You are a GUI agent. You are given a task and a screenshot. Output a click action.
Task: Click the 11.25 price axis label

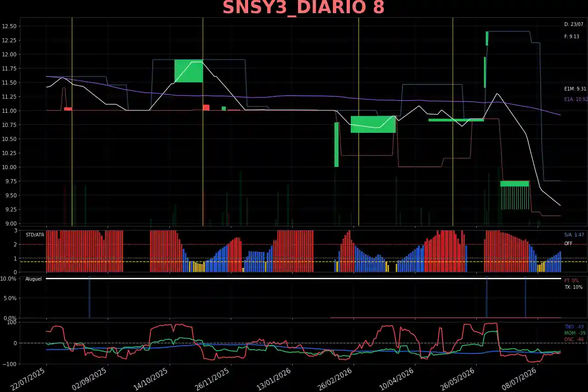(10, 97)
